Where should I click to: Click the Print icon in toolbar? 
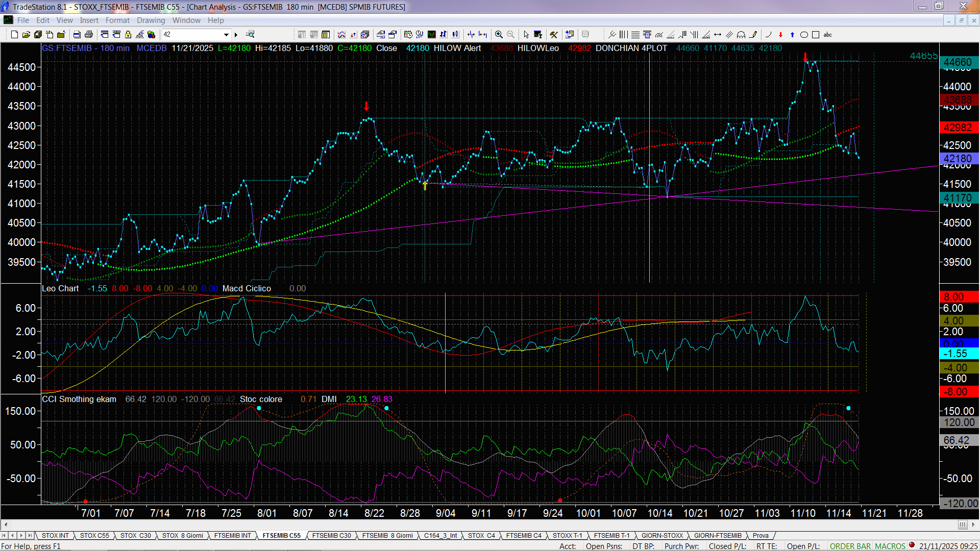tap(89, 35)
